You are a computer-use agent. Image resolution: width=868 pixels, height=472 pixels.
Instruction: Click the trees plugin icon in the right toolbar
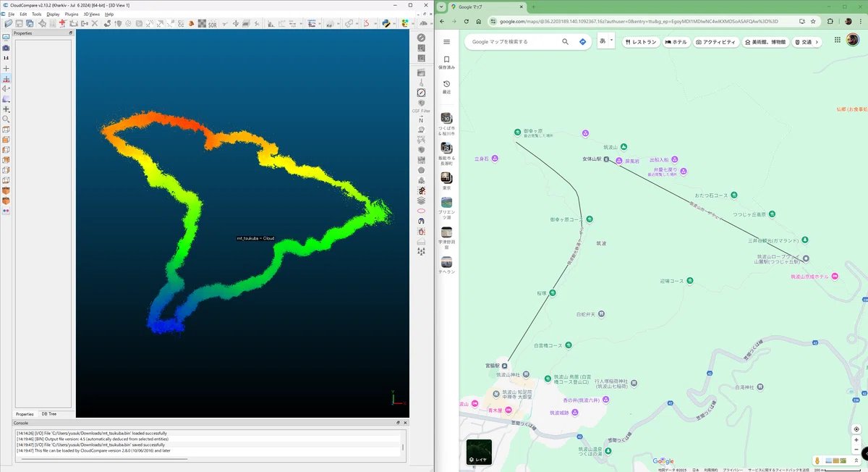click(x=421, y=250)
